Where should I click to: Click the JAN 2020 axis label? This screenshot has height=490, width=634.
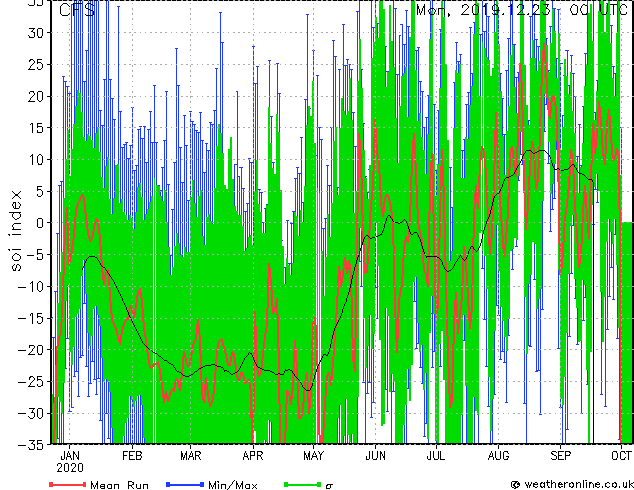point(70,462)
